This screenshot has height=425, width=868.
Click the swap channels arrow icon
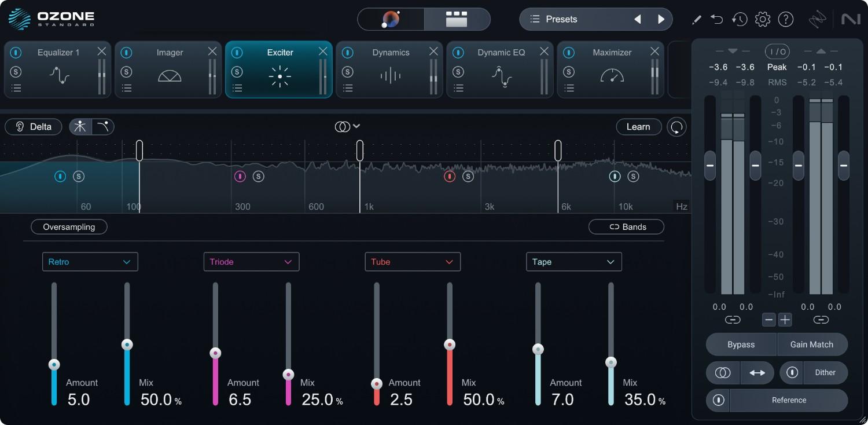(x=757, y=373)
